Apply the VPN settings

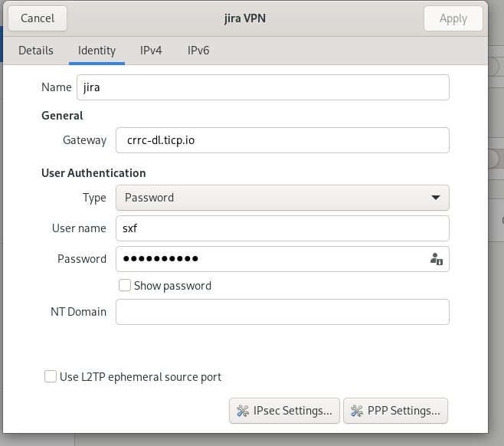(453, 18)
